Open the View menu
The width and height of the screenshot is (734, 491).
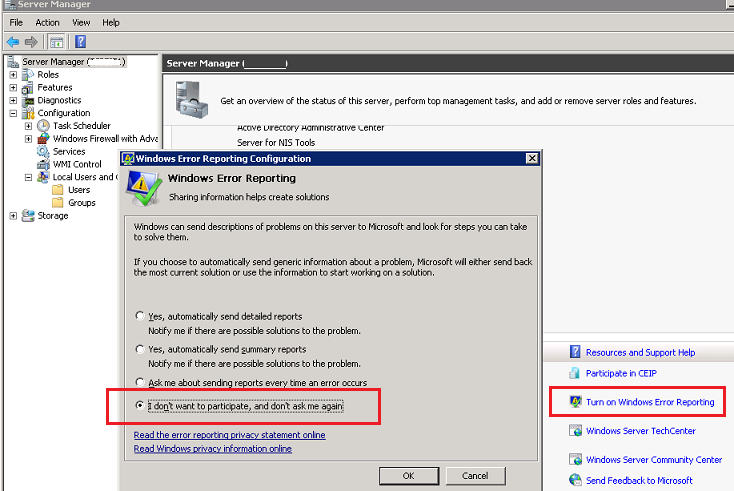pyautogui.click(x=81, y=22)
